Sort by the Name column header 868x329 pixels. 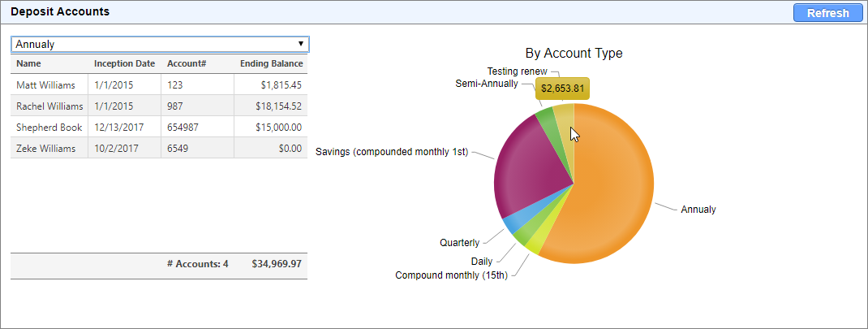click(28, 63)
